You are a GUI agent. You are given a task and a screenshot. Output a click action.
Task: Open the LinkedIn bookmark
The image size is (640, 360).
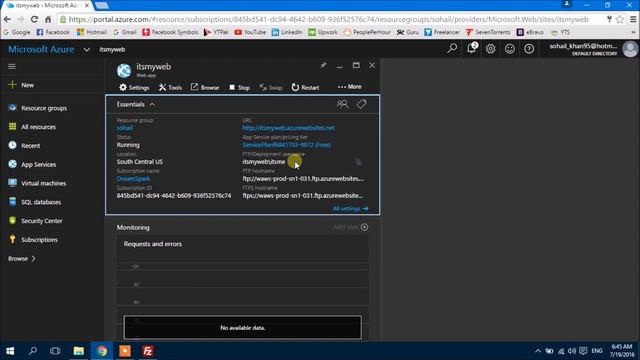coord(287,32)
